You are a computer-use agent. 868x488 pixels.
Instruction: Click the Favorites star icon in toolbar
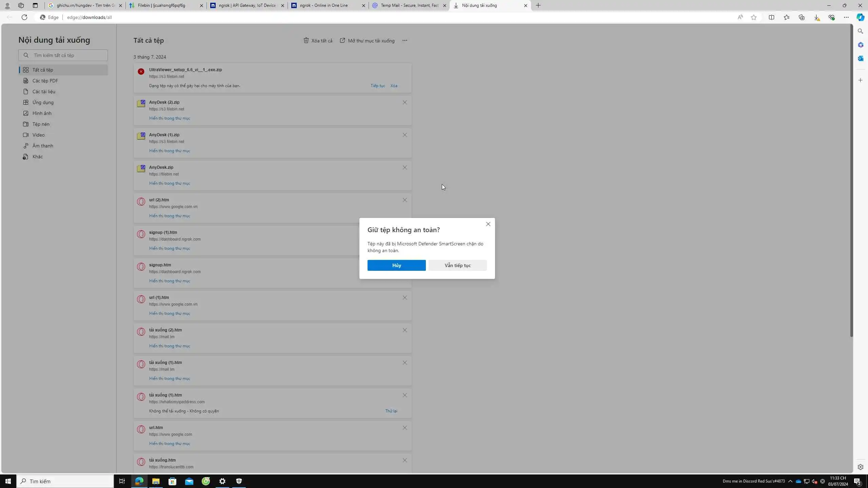(786, 17)
